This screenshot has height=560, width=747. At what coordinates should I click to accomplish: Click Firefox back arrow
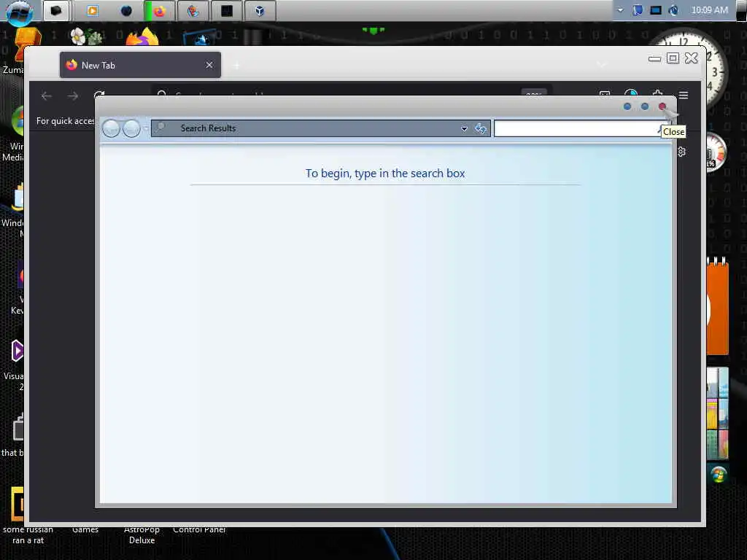coord(46,96)
